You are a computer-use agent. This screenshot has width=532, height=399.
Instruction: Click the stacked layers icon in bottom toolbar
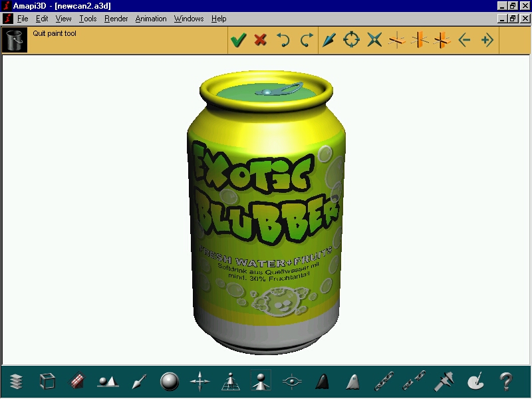coord(17,382)
